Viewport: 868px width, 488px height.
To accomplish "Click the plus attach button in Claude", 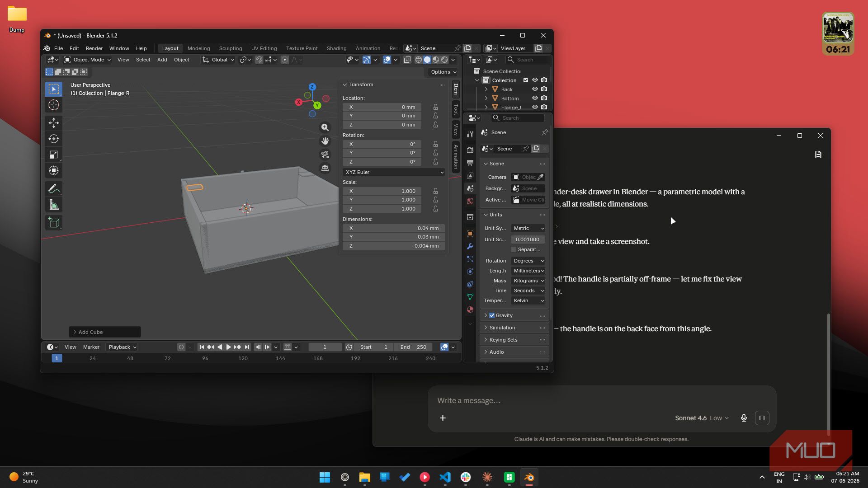I will point(443,418).
